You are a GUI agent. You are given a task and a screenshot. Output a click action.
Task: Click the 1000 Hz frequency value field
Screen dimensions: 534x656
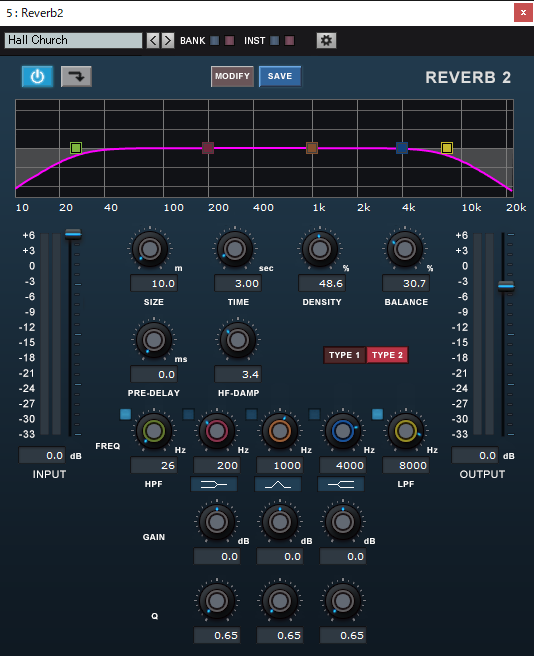click(x=280, y=465)
